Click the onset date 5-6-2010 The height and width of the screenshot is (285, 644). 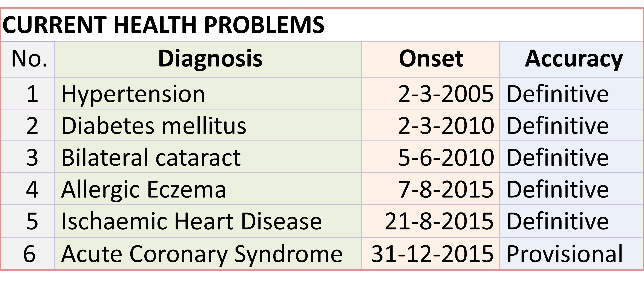(x=446, y=157)
